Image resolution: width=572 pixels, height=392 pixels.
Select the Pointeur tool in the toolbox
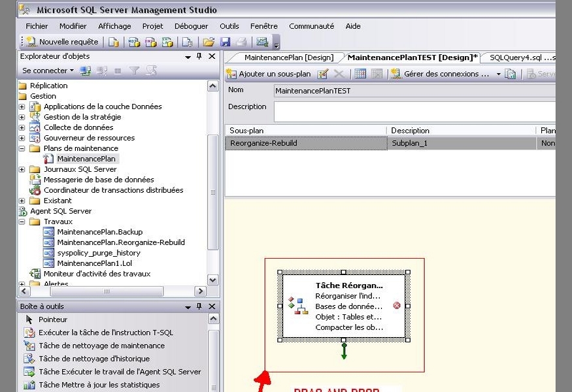click(53, 319)
